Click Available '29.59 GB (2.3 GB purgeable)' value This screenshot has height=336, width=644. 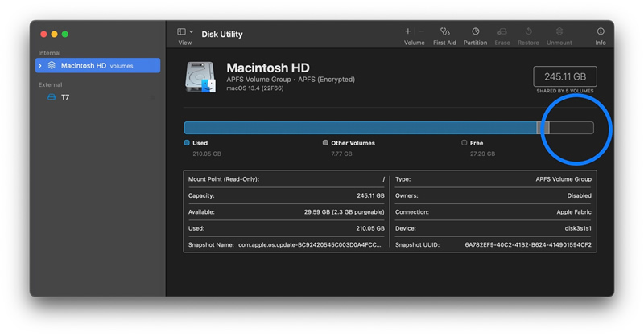click(x=345, y=212)
